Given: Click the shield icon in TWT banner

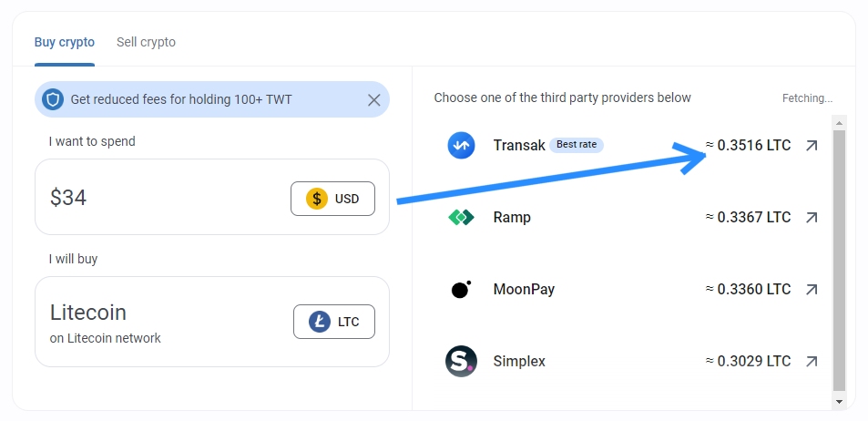Looking at the screenshot, I should [x=53, y=99].
